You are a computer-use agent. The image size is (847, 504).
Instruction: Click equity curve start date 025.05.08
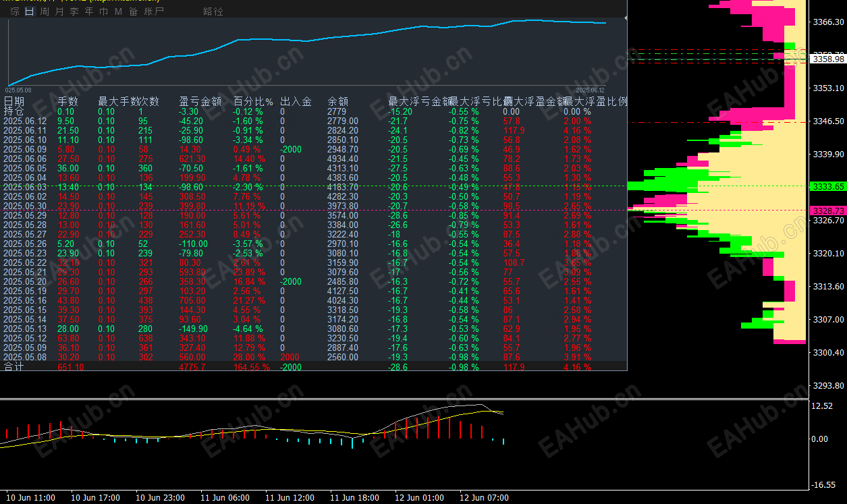18,90
